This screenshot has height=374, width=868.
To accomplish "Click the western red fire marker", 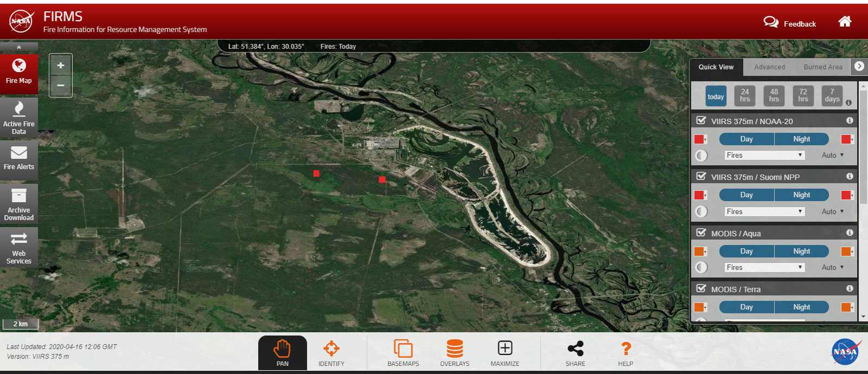I will (x=316, y=173).
